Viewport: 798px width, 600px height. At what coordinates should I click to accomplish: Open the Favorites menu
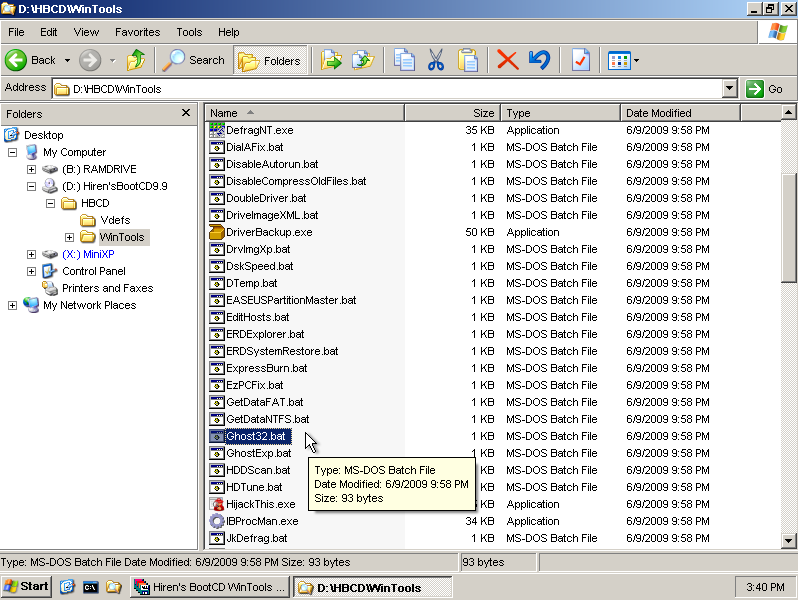point(137,32)
